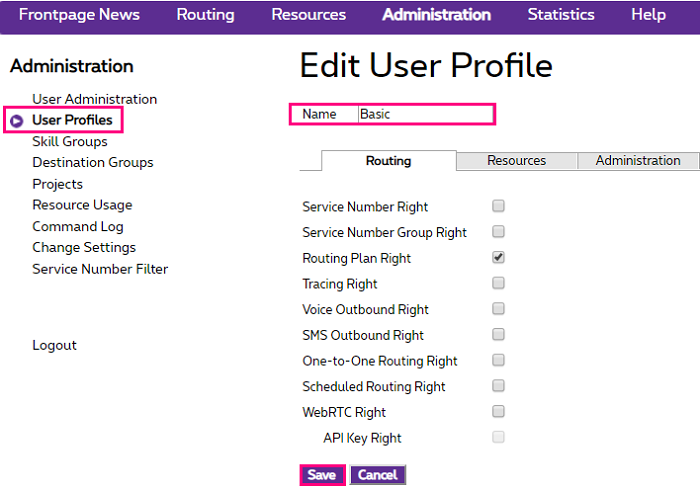The width and height of the screenshot is (700, 490).
Task: Toggle the SMS Outbound Right checkbox
Action: pyautogui.click(x=498, y=335)
